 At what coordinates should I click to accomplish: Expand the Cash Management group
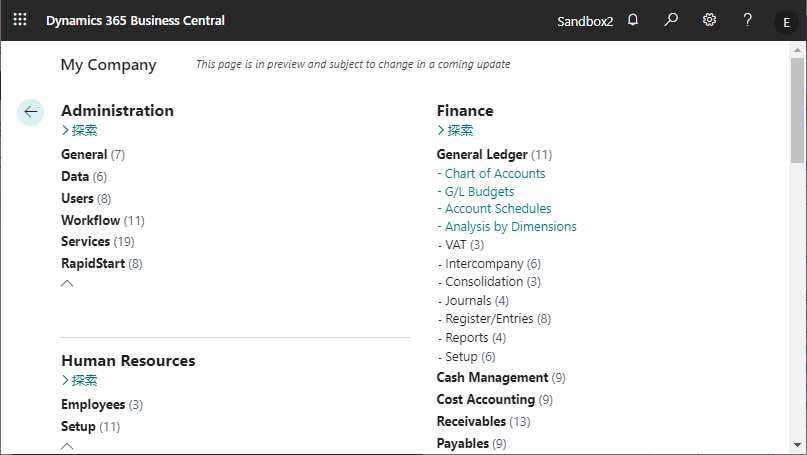coord(501,377)
